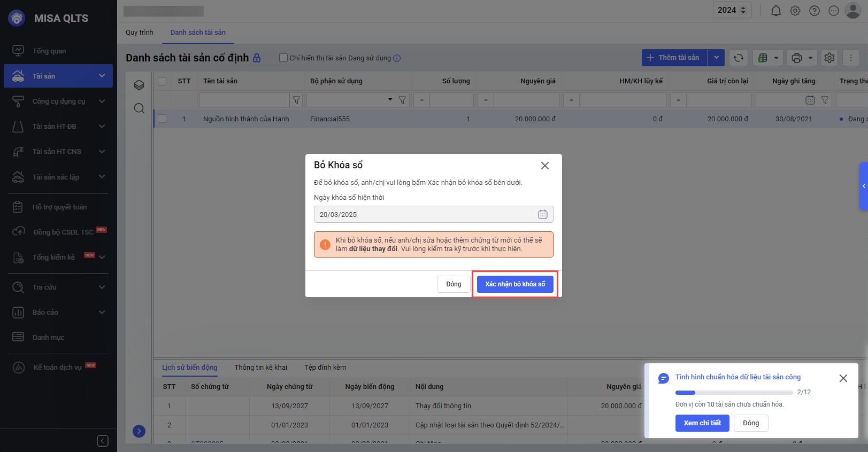Click the help question mark icon
The image size is (868, 452).
(814, 11)
